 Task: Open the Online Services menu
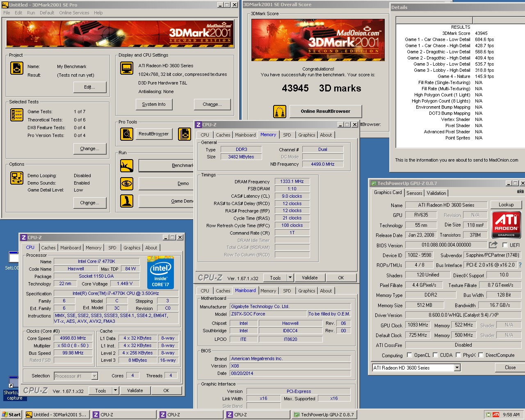coord(74,13)
